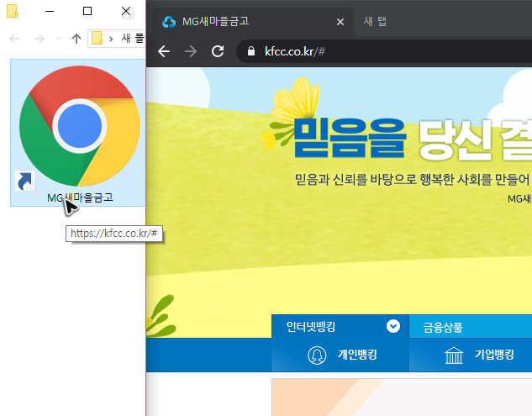Click the 믿음을 headline banner text
Image resolution: width=532 pixels, height=416 pixels.
350,138
